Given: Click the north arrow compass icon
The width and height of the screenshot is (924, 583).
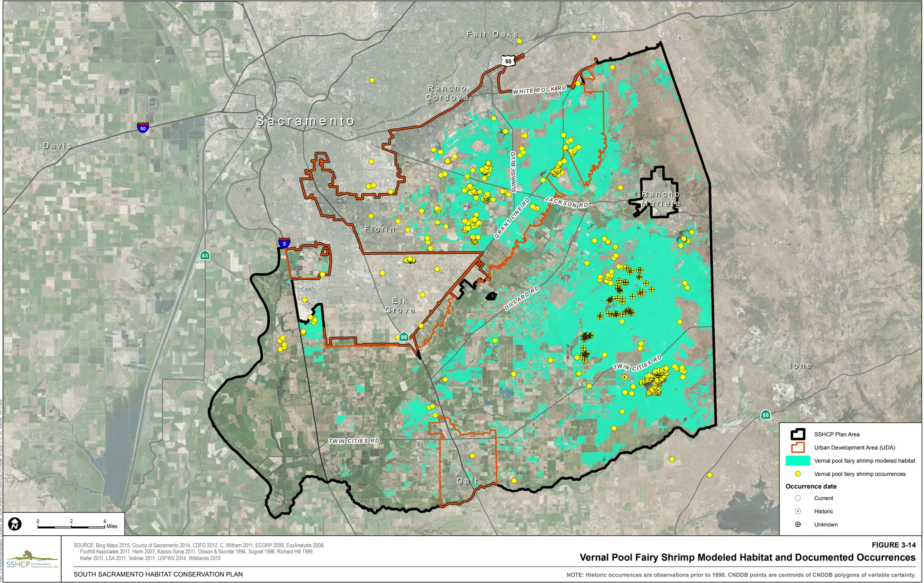Looking at the screenshot, I should coord(15,524).
